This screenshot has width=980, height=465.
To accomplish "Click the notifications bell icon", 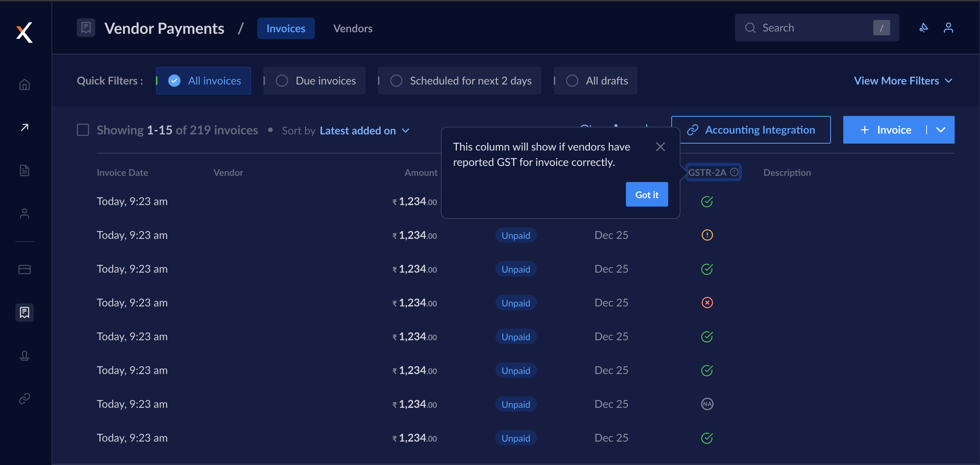I will pyautogui.click(x=922, y=28).
